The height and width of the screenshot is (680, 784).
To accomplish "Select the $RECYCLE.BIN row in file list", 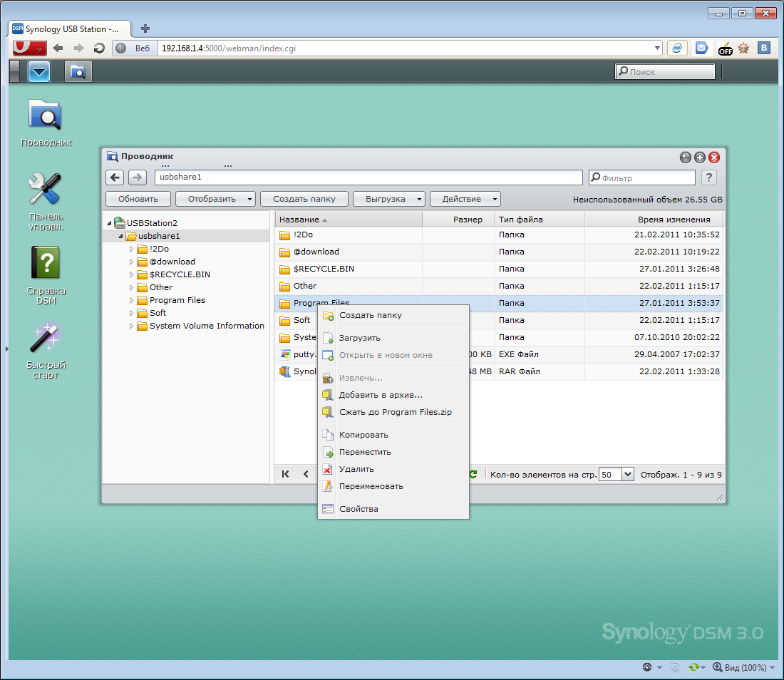I will point(498,269).
